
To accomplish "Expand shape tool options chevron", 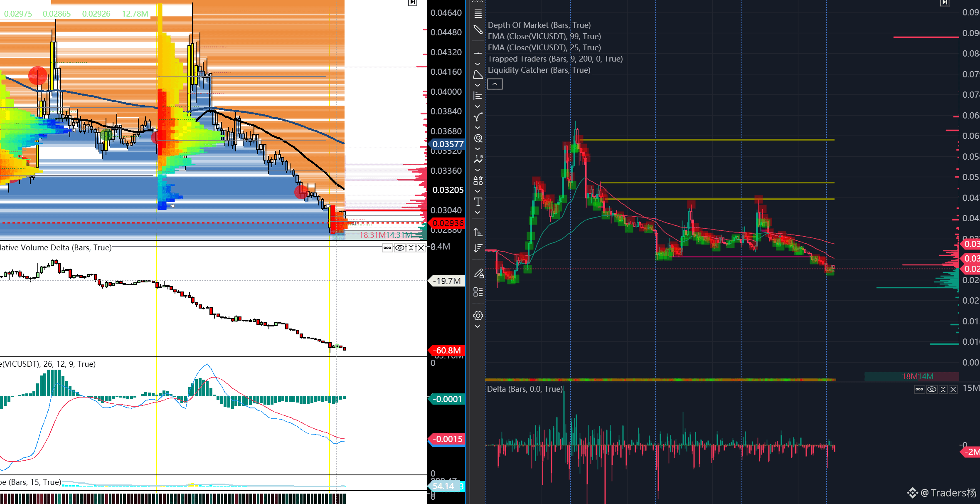I will point(478,85).
